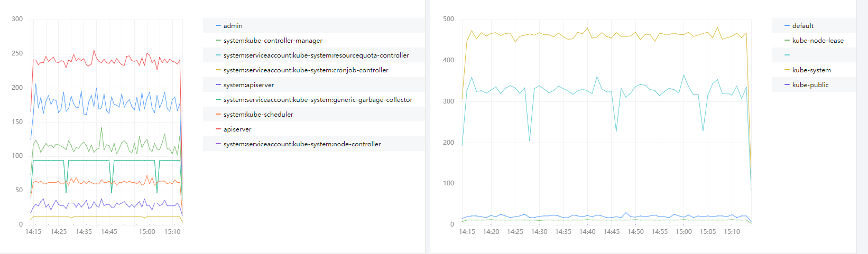868x254 pixels.
Task: Click the 14:40 time label on the x-axis
Action: point(587,232)
